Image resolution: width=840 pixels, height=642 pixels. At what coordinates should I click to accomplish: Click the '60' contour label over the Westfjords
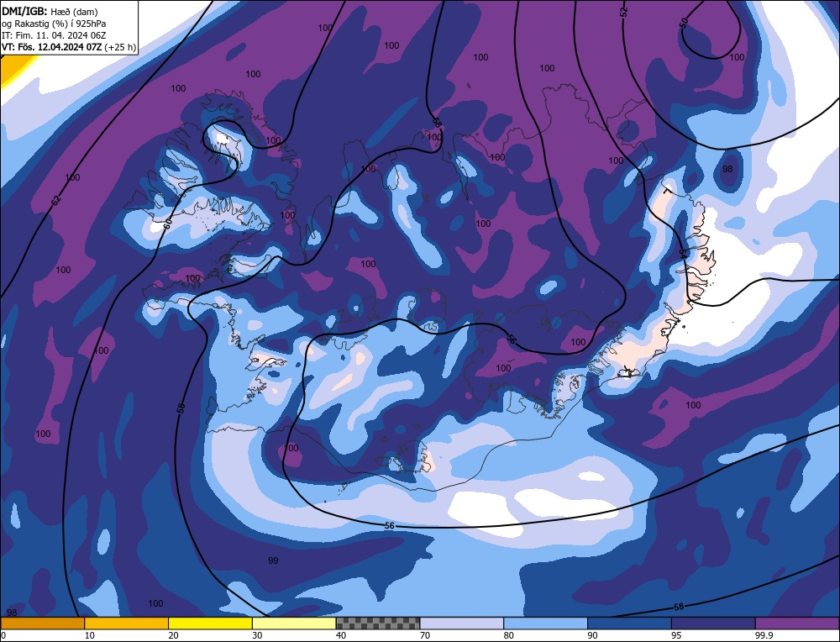click(167, 224)
